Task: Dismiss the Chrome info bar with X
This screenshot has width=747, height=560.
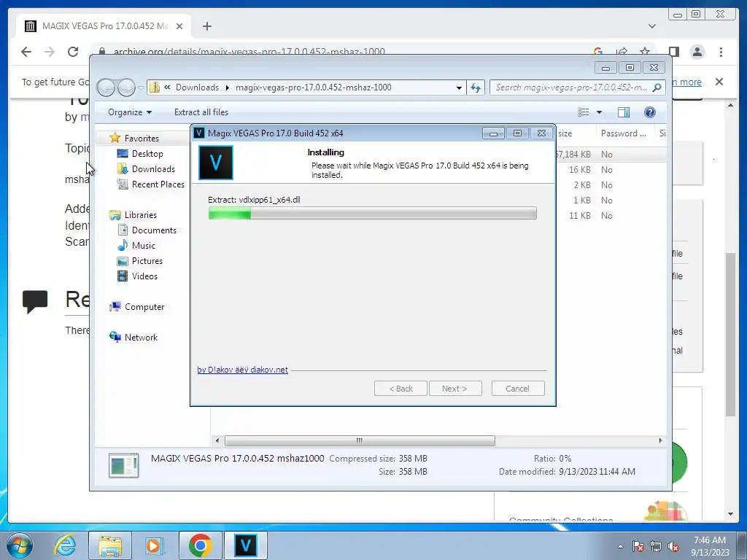Action: click(x=719, y=82)
